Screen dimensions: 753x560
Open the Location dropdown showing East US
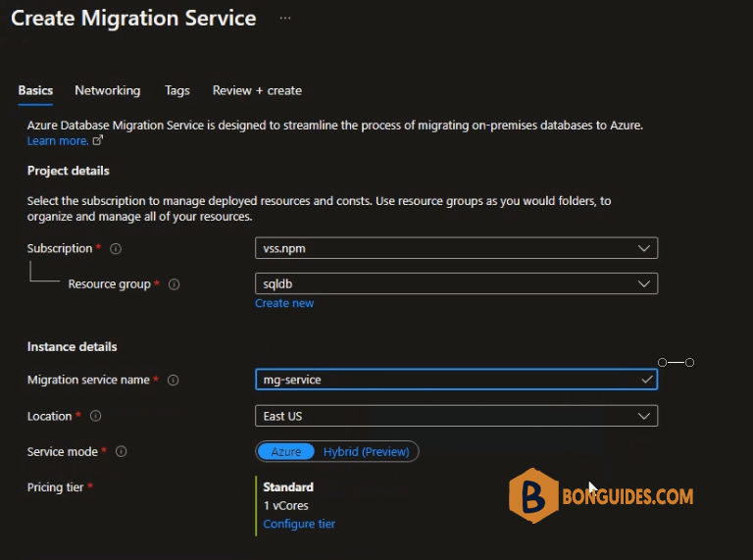[456, 416]
